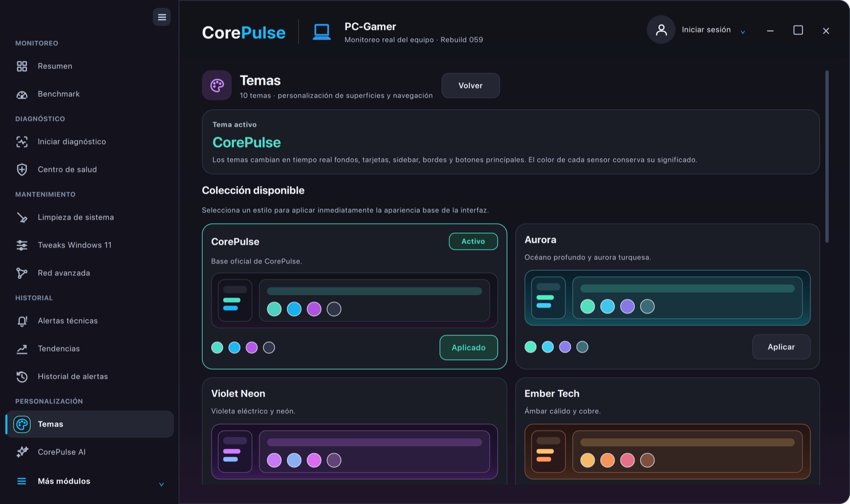Switch to CorePulse AI page
850x504 pixels.
[90, 452]
